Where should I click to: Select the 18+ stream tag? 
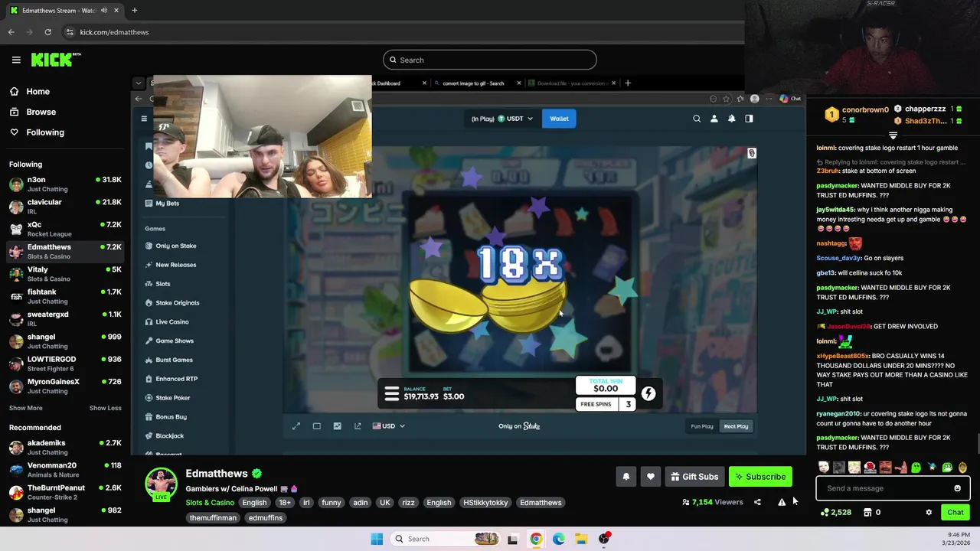(285, 503)
